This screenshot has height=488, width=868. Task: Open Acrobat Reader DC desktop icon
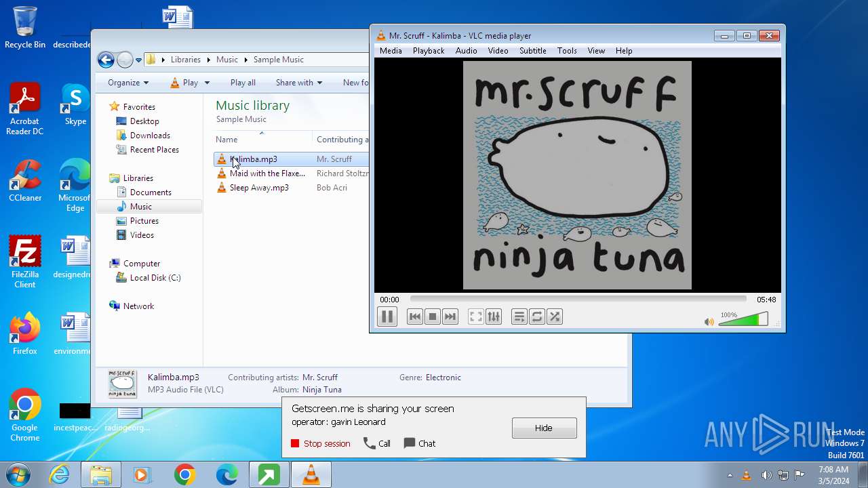coord(25,109)
